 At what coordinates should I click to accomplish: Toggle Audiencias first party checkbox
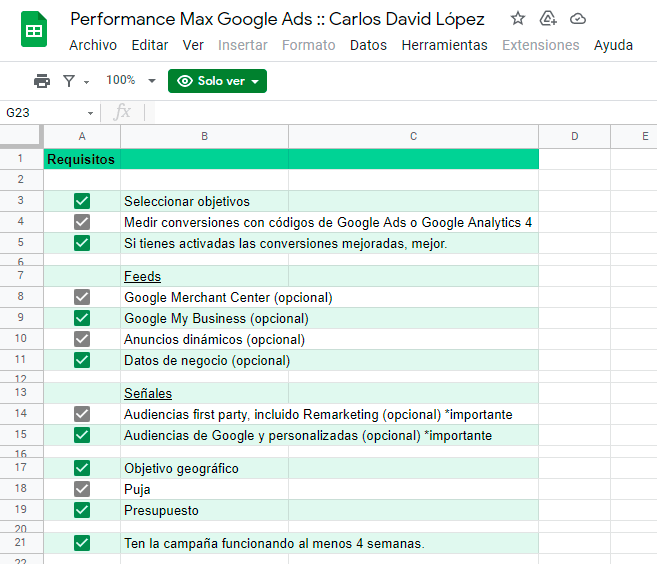point(82,414)
